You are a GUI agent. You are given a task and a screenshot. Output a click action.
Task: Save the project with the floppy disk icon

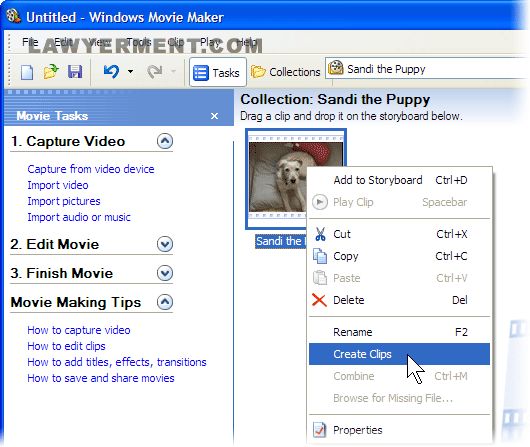pyautogui.click(x=75, y=72)
